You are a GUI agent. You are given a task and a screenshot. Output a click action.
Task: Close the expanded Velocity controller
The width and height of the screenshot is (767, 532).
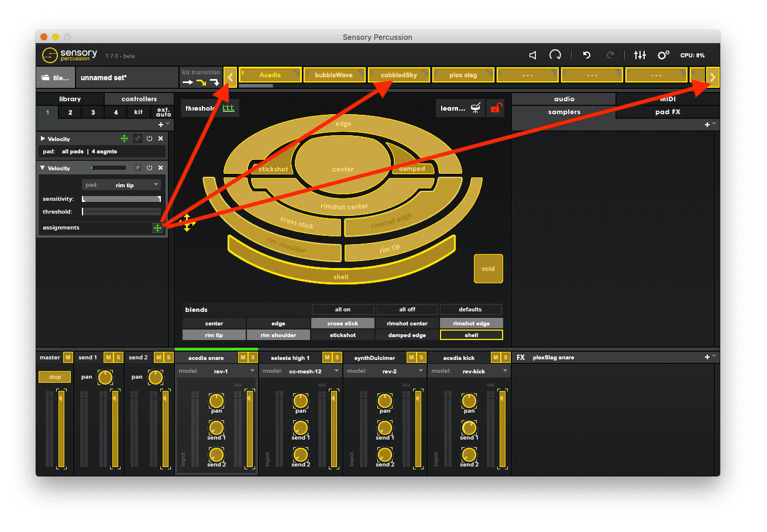point(161,168)
